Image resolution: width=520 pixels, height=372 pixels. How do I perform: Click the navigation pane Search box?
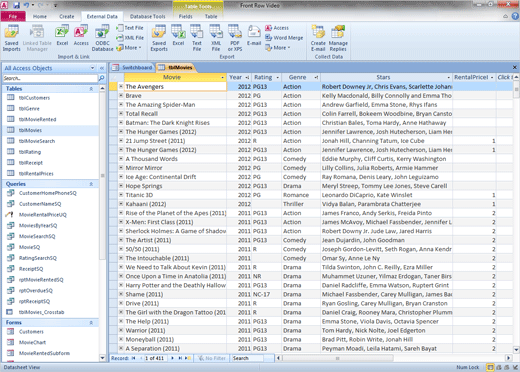[x=50, y=78]
